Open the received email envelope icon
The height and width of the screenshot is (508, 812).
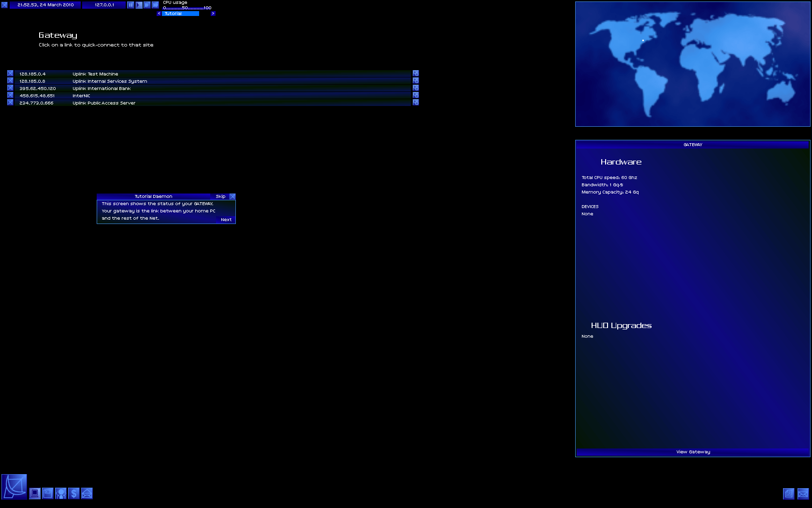click(x=803, y=494)
